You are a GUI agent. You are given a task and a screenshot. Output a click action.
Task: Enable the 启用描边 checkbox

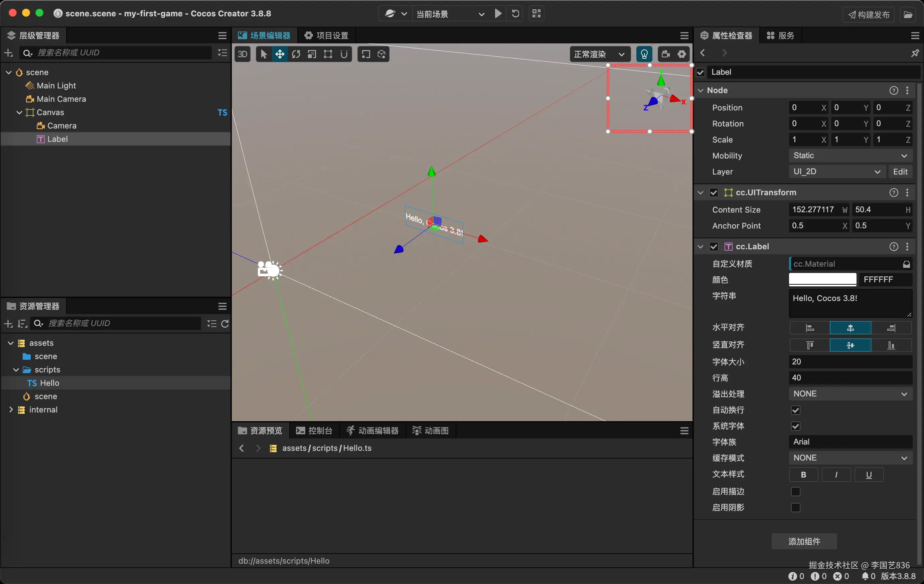tap(795, 491)
